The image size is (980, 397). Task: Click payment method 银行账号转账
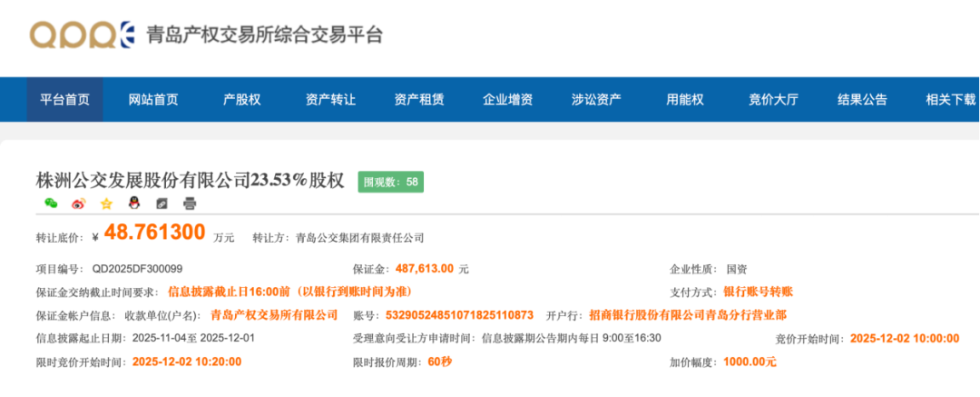[758, 292]
